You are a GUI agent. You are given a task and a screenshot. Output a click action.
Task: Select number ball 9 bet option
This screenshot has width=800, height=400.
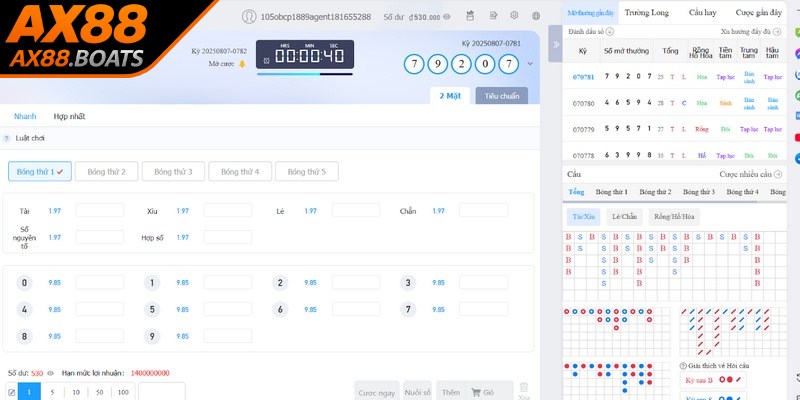point(152,336)
